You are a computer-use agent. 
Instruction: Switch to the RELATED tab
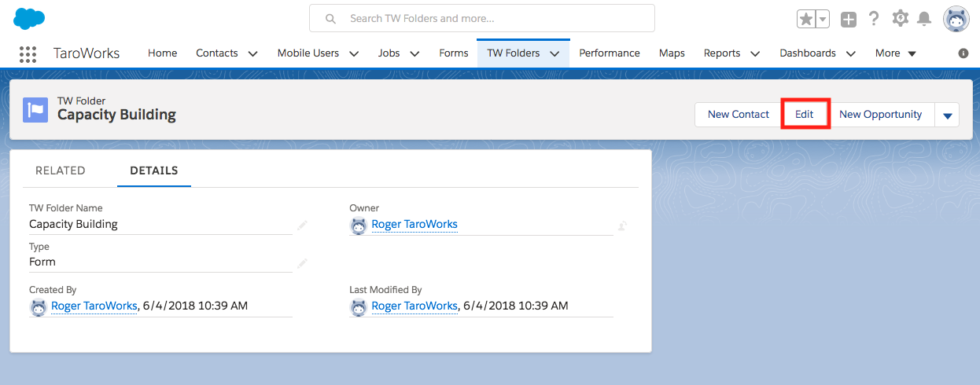61,170
